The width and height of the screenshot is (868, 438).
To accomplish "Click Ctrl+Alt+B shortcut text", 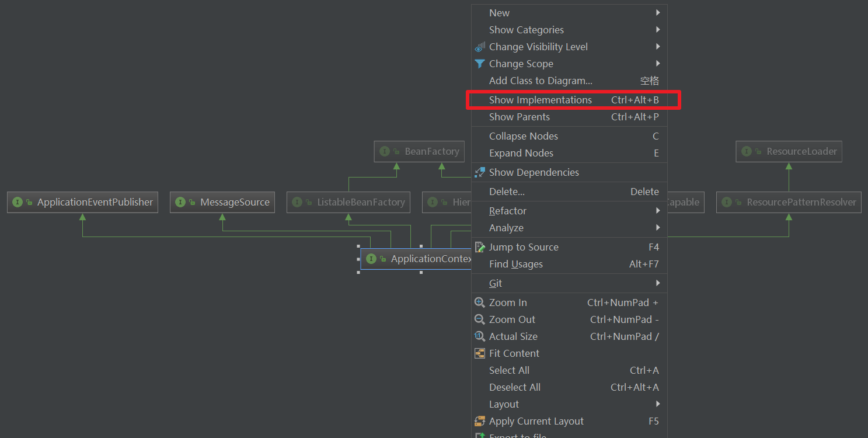I will click(x=635, y=100).
